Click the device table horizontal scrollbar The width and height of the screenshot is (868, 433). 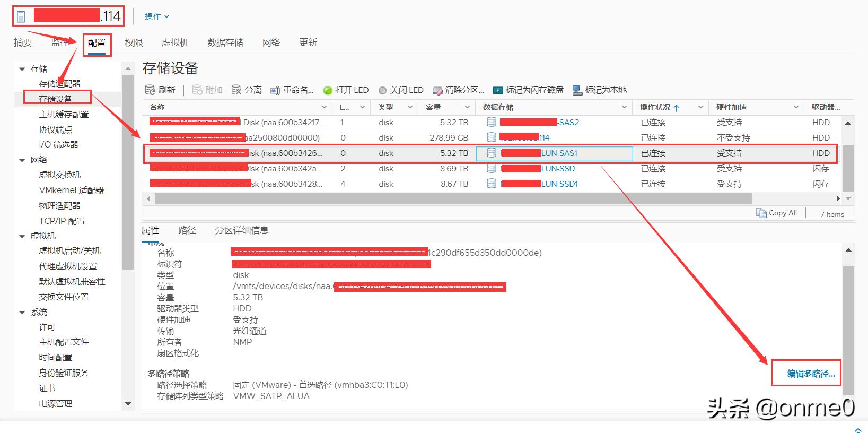click(453, 199)
